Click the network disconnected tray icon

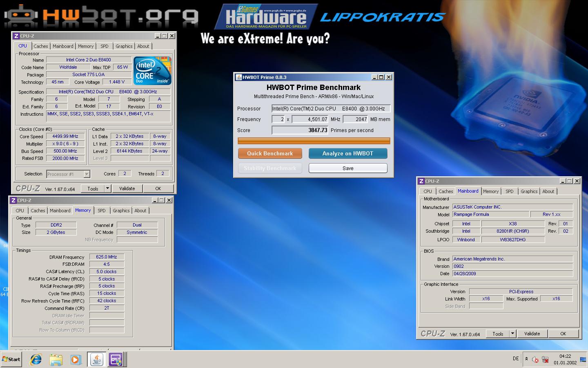(545, 359)
